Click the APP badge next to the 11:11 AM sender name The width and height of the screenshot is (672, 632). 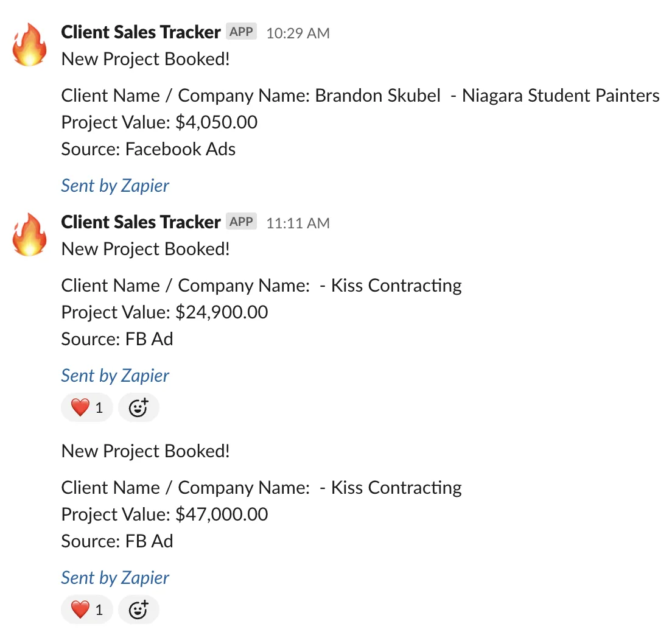click(x=241, y=221)
